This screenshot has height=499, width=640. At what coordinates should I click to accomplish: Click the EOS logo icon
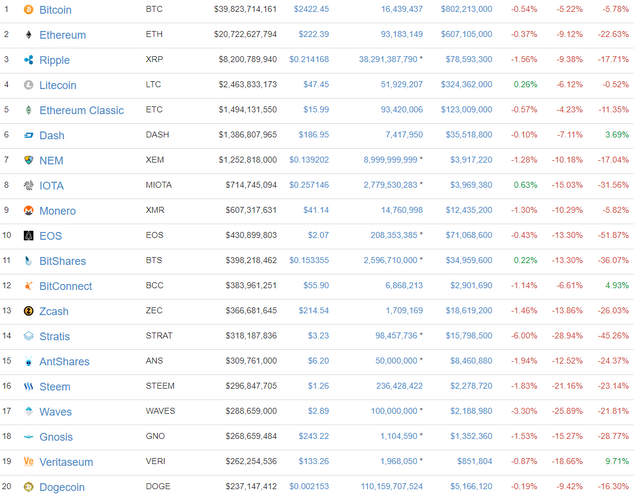29,236
